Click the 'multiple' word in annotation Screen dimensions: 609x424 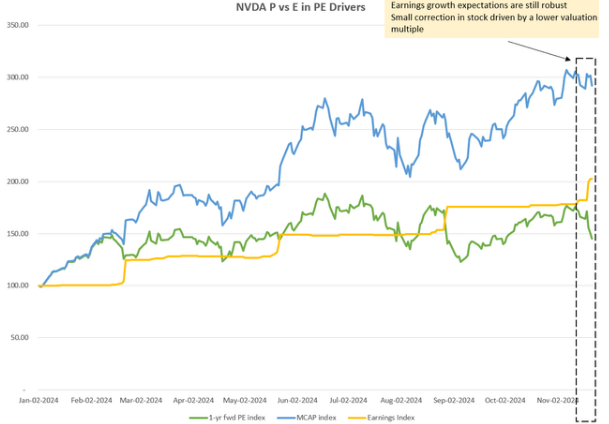(407, 29)
